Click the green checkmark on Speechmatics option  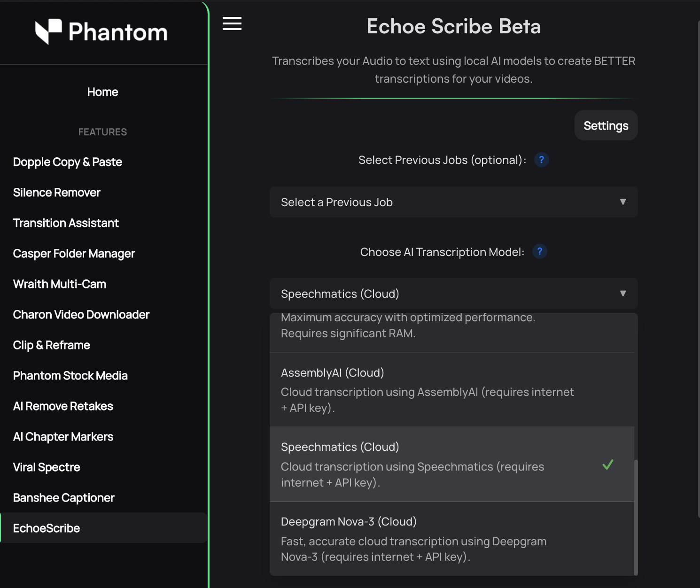pos(607,464)
